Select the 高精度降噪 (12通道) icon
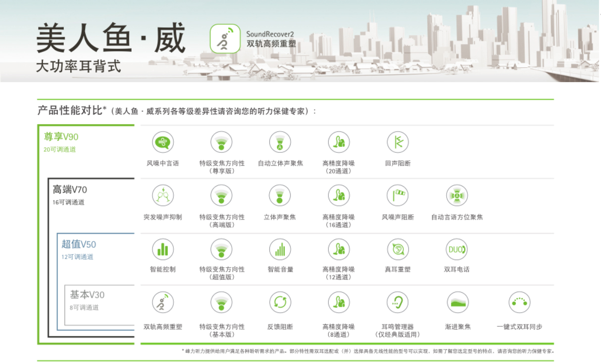Viewport: 601px width, 364px height. click(339, 249)
